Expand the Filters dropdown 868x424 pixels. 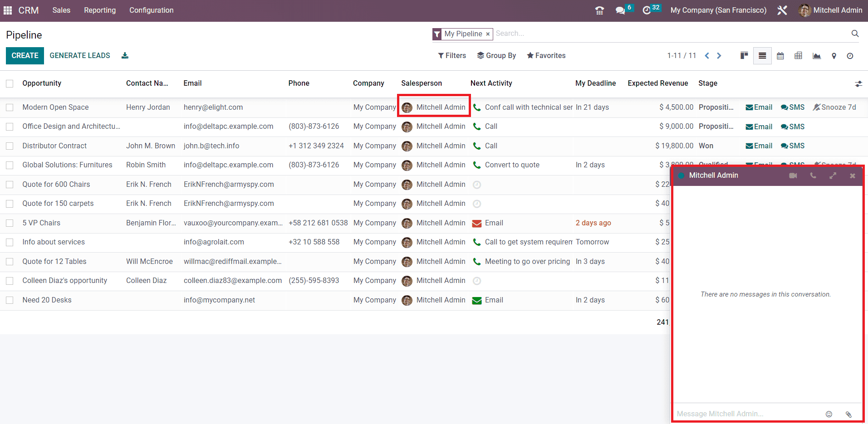pyautogui.click(x=452, y=55)
